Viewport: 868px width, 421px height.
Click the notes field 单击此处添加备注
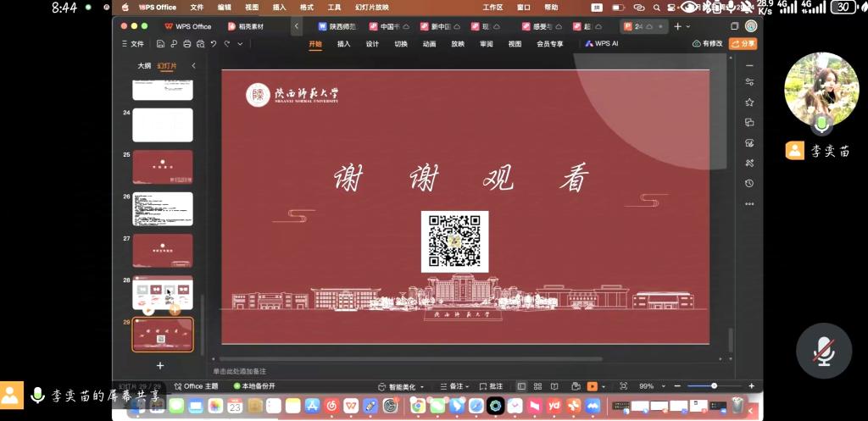tap(240, 371)
